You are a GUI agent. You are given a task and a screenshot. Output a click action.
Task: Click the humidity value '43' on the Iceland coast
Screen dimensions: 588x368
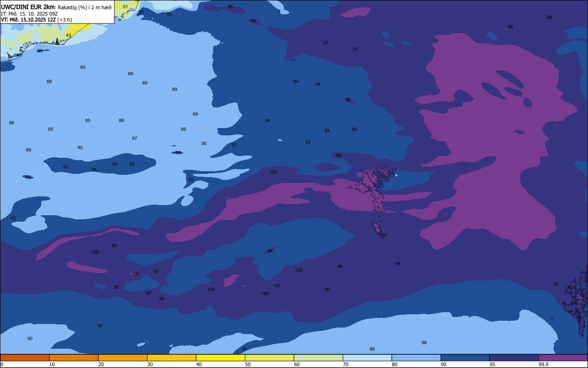tap(68, 35)
